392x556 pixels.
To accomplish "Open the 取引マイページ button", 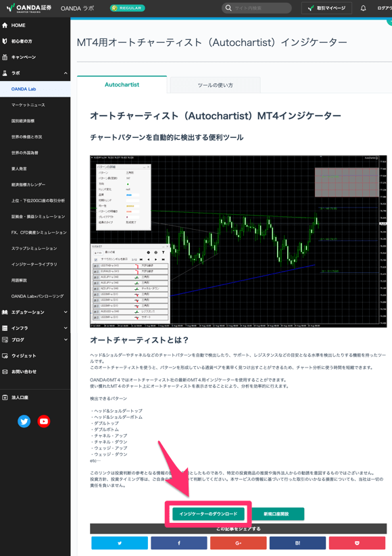I will click(x=326, y=8).
